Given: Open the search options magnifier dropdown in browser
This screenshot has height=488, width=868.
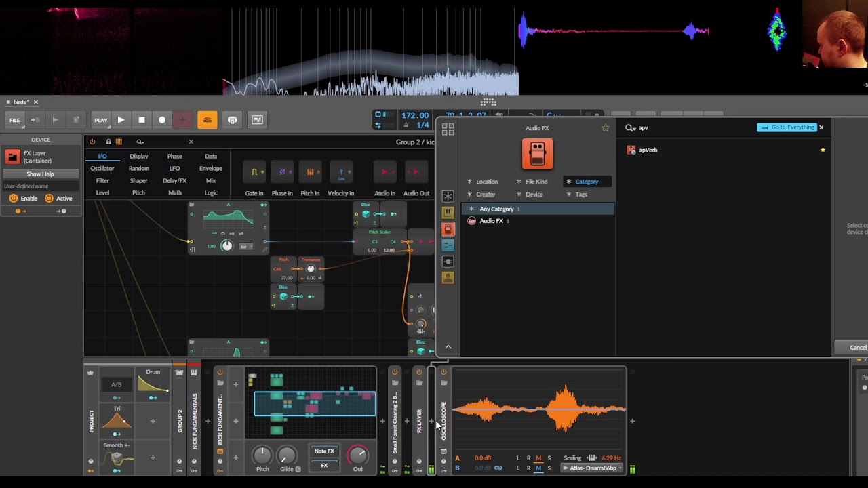Looking at the screenshot, I should 630,127.
